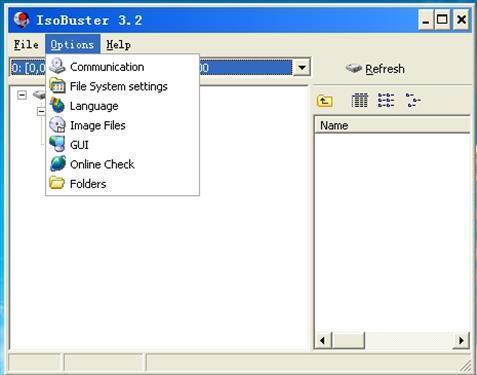
Task: Open the drive selection dropdown arrow
Action: tap(302, 68)
